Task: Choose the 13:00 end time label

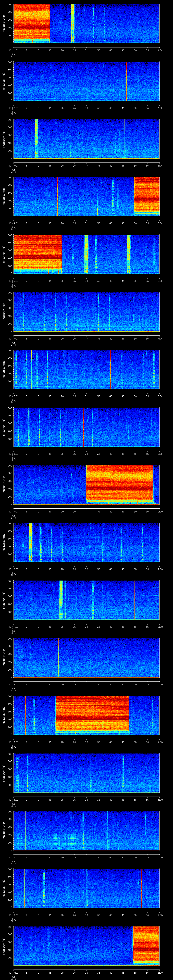Action: pos(159,684)
